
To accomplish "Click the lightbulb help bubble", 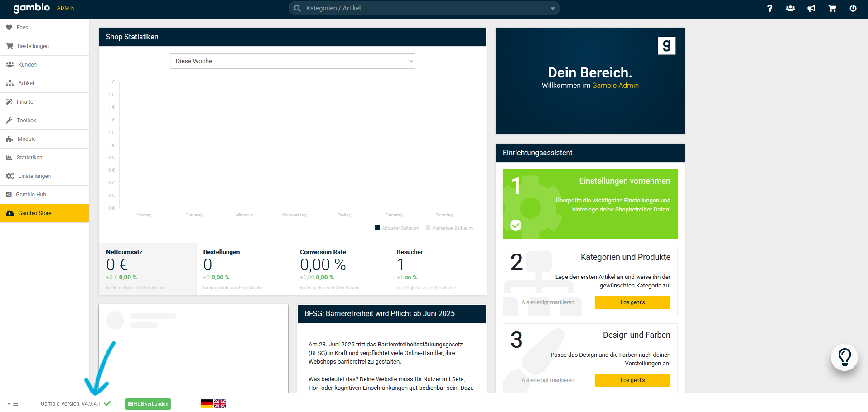I will click(844, 357).
